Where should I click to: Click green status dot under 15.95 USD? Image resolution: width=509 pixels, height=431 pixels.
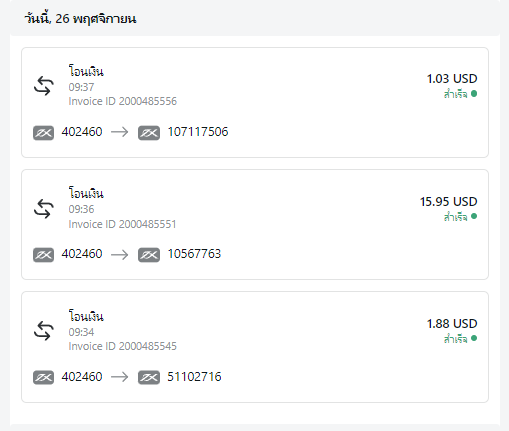pos(474,216)
